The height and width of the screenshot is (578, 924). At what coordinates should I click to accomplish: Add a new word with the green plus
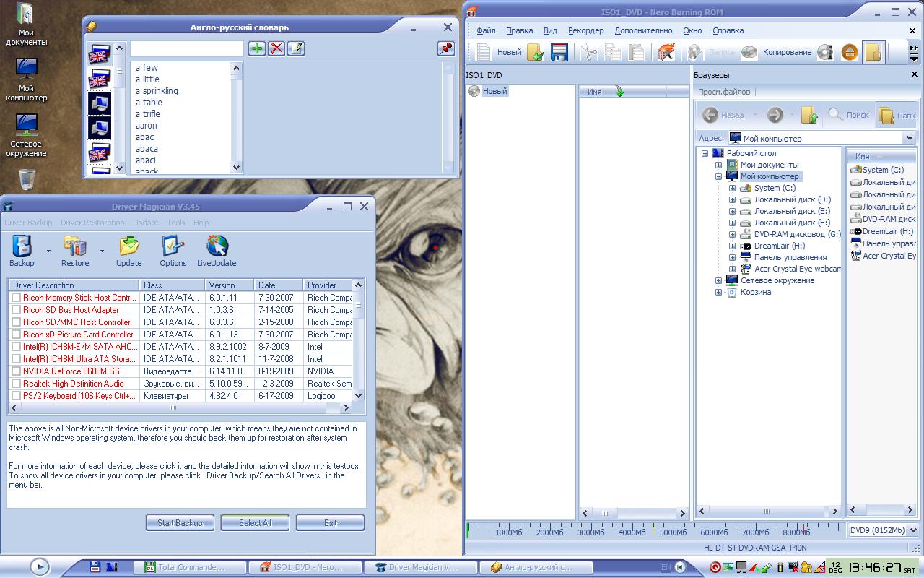[256, 48]
